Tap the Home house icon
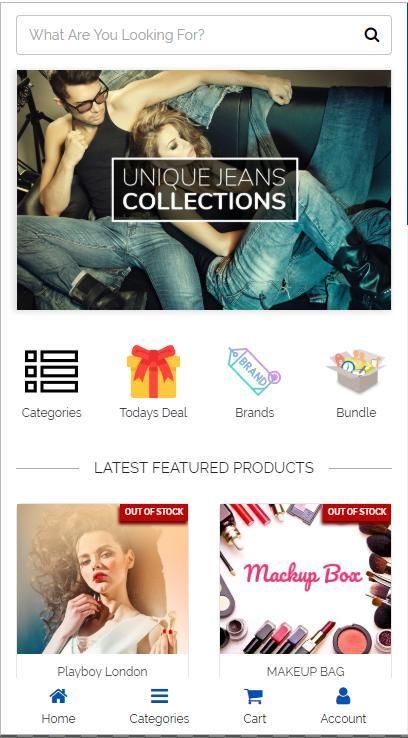The width and height of the screenshot is (408, 738). (x=58, y=696)
